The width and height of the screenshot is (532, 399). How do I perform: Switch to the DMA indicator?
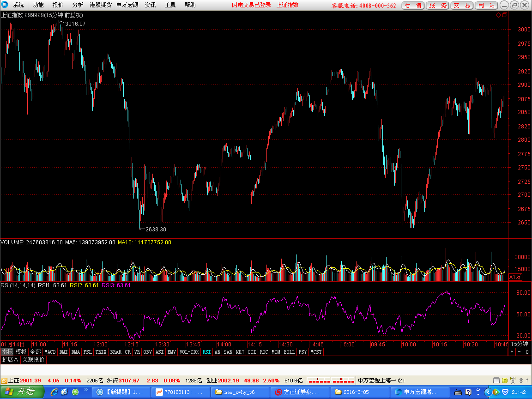point(76,352)
